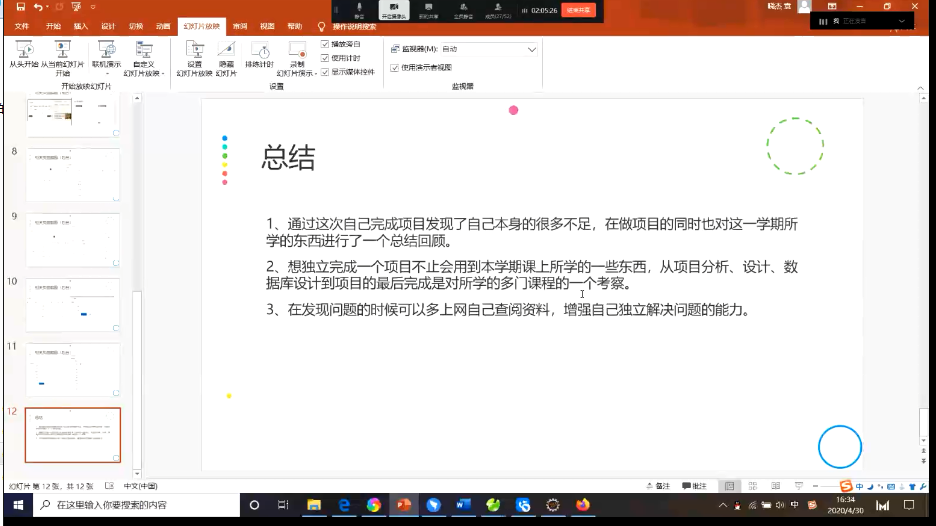Toggle Use Timings (使用计时) checkbox
Screen dimensions: 936x526
click(325, 58)
